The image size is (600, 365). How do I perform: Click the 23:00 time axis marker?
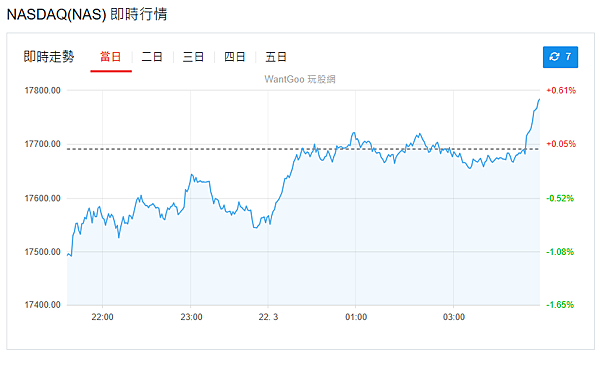[x=191, y=317]
